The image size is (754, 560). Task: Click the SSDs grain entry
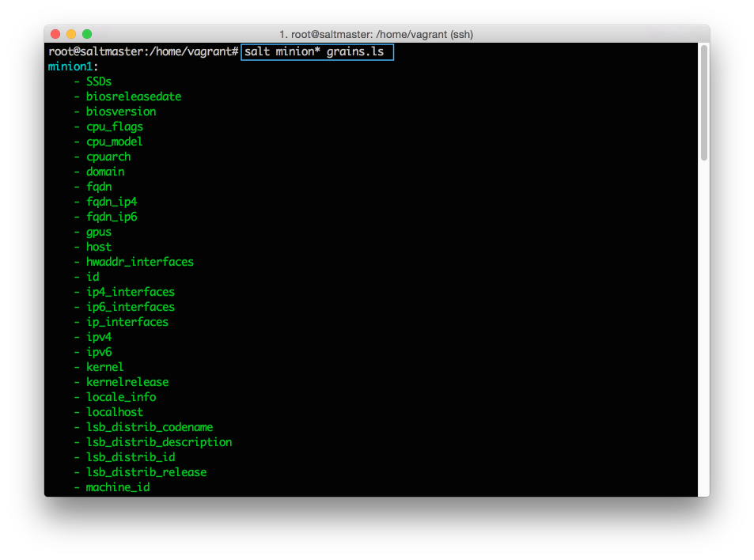pyautogui.click(x=99, y=81)
